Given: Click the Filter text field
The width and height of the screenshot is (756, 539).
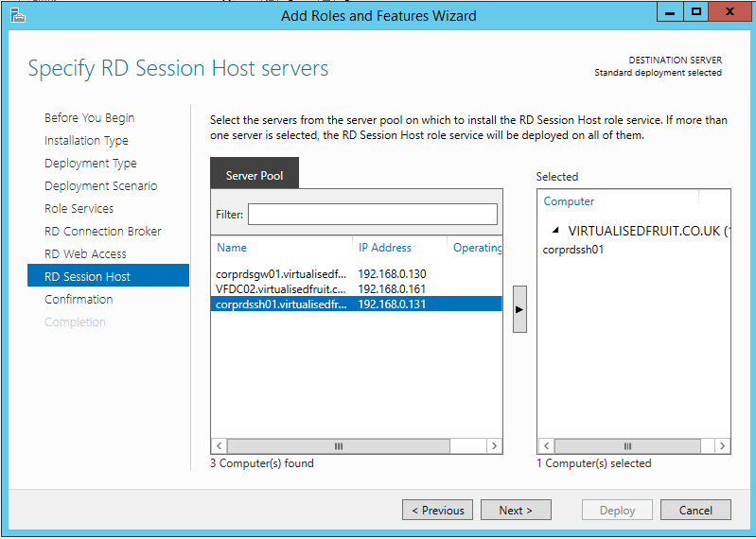Looking at the screenshot, I should pos(372,215).
